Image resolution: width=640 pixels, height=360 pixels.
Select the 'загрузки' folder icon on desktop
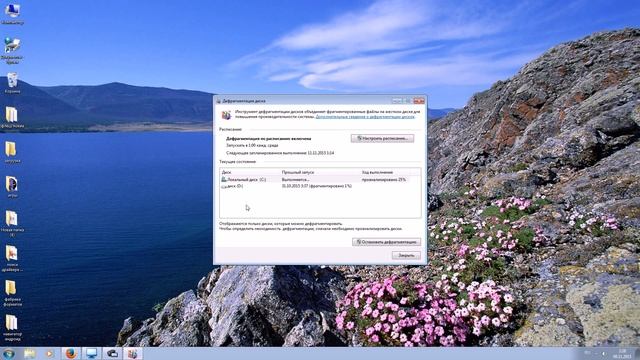point(11,152)
